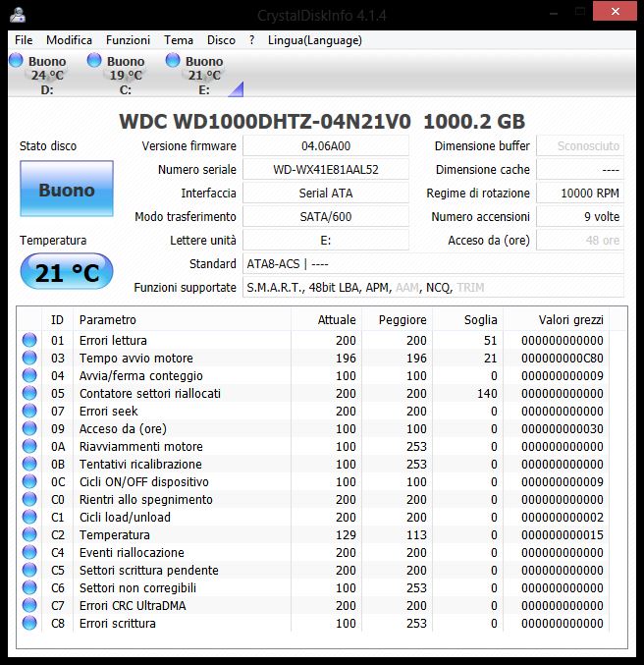Click status orb for C2 Temperatura row
Screen dimensions: 644x665
[x=29, y=534]
